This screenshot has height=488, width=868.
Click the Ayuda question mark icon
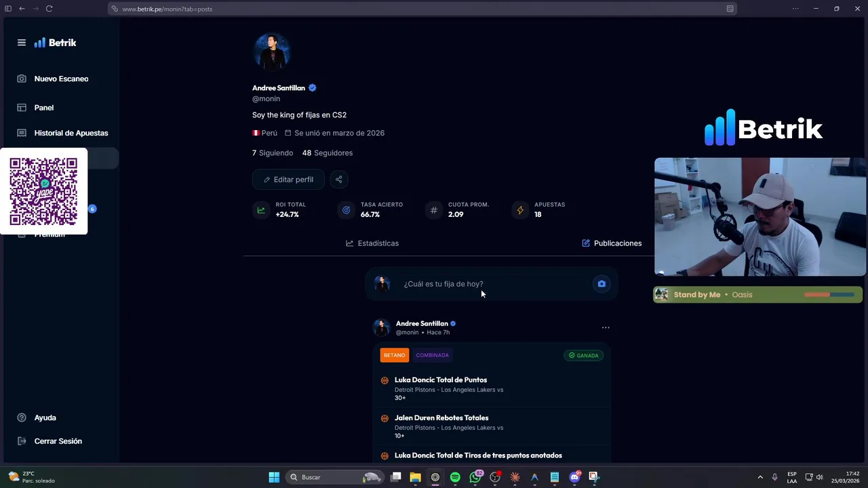pyautogui.click(x=22, y=418)
